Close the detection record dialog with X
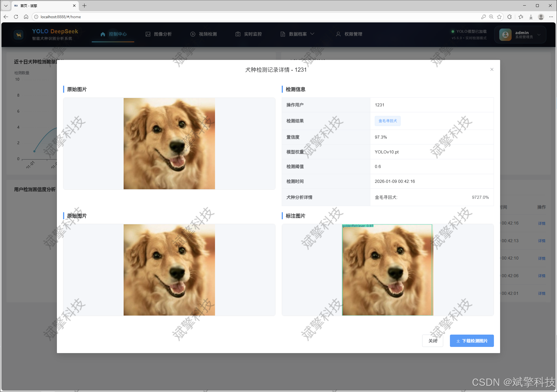 tap(492, 69)
